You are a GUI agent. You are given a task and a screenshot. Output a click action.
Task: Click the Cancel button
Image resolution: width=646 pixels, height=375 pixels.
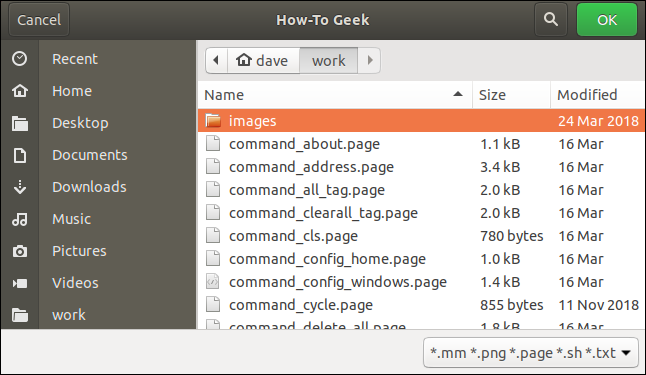point(39,20)
